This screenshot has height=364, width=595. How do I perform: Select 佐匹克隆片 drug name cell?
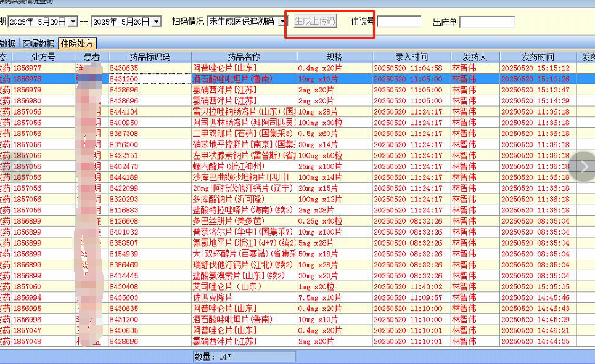(x=244, y=297)
